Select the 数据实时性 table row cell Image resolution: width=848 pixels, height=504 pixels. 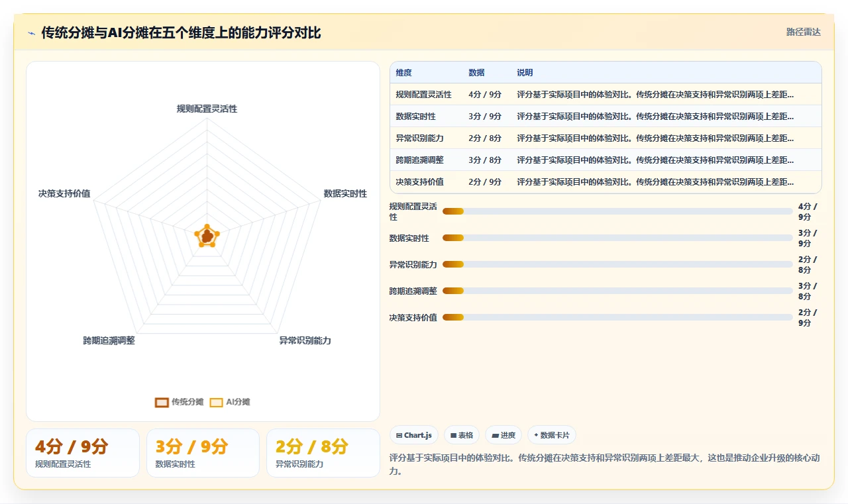(x=415, y=117)
